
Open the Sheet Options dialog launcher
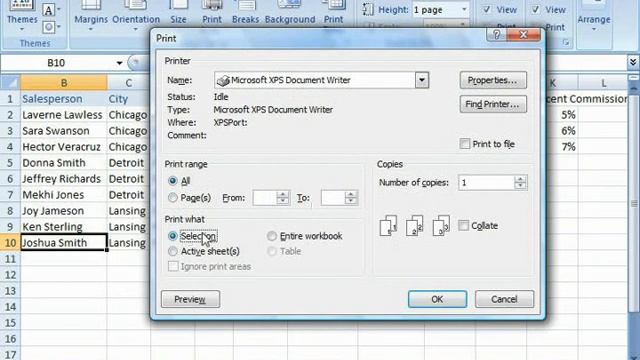[x=566, y=42]
